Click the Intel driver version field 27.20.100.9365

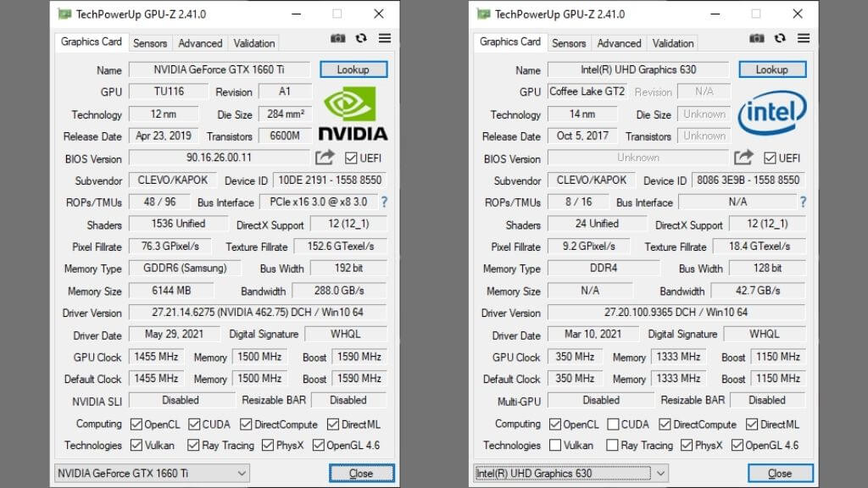(x=676, y=312)
